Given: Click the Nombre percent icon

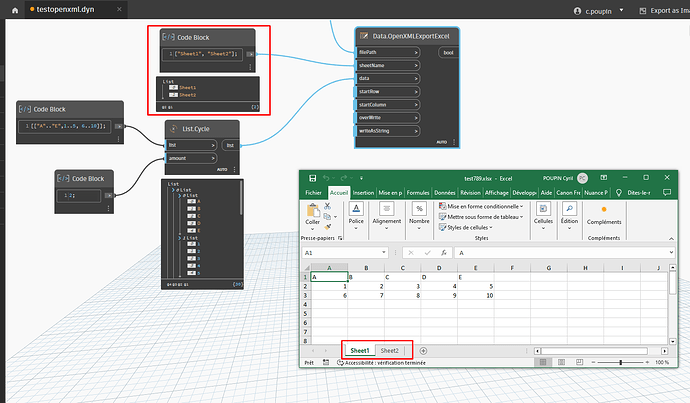Looking at the screenshot, I should coord(418,210).
